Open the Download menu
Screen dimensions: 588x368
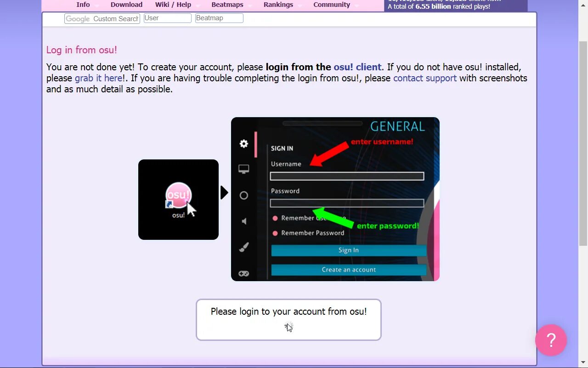(x=126, y=5)
